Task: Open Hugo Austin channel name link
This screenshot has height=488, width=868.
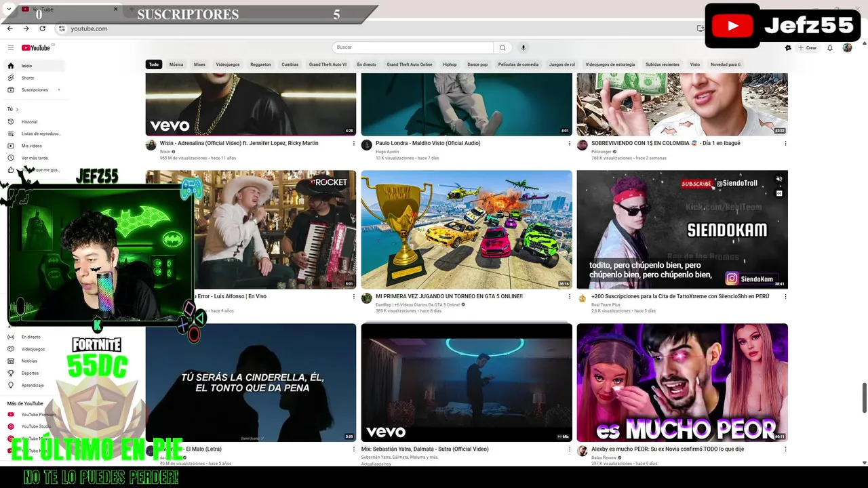Action: (x=387, y=152)
